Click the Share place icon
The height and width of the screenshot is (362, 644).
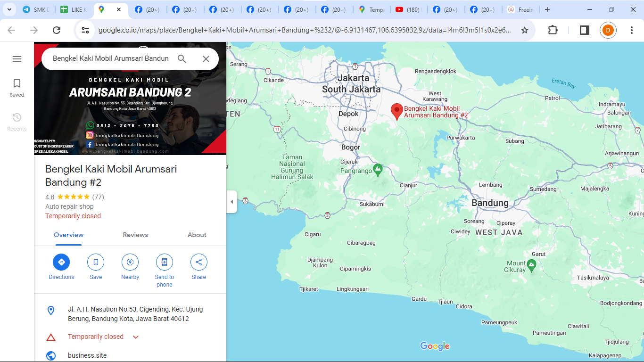[x=199, y=262]
